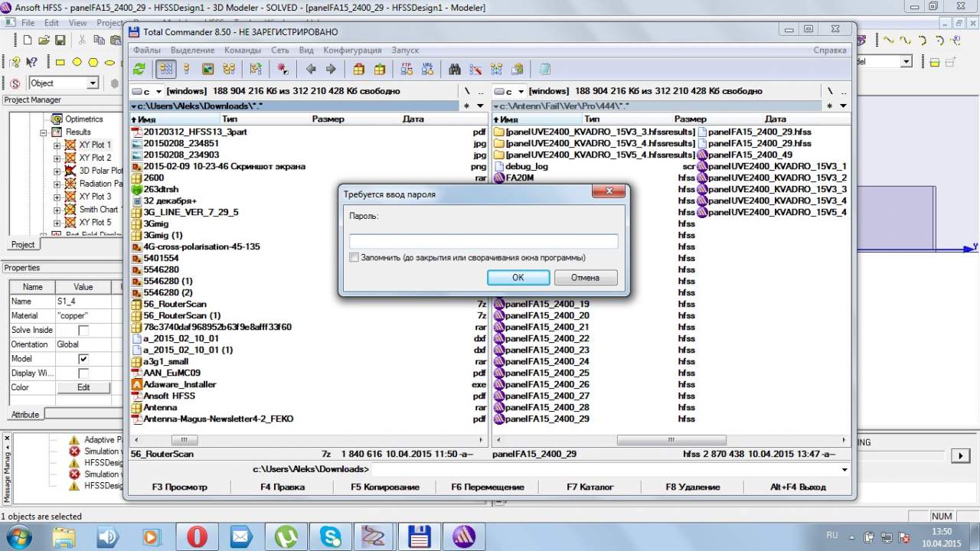980x551 pixels.
Task: Click the pack files archive icon
Action: tap(358, 69)
